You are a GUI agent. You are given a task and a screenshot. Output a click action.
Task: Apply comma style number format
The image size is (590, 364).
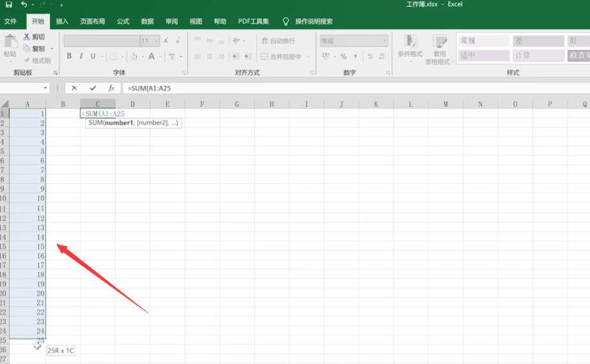tap(355, 56)
